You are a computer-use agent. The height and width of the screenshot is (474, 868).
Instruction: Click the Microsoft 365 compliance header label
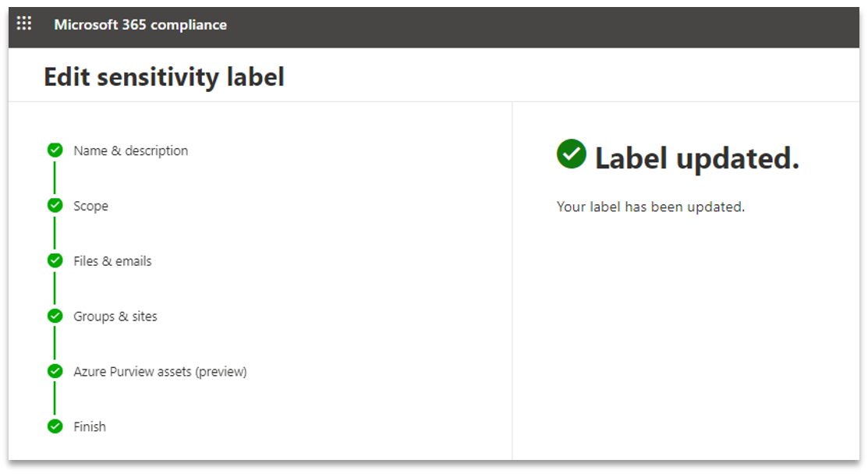(140, 24)
